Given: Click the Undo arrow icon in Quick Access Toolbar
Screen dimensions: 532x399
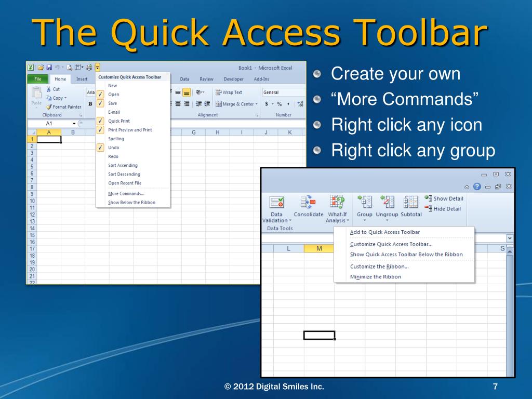Looking at the screenshot, I should tap(57, 67).
